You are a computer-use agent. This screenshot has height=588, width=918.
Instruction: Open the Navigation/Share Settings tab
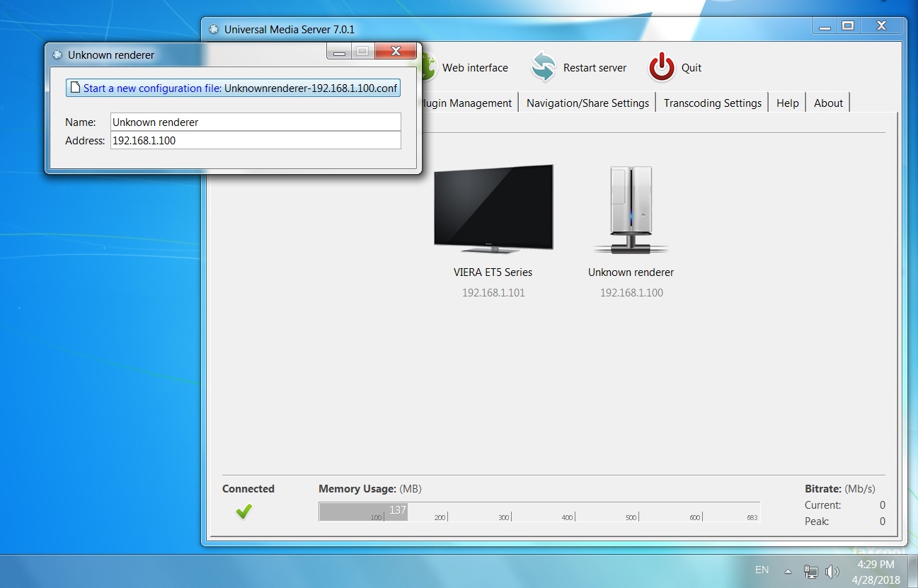587,103
